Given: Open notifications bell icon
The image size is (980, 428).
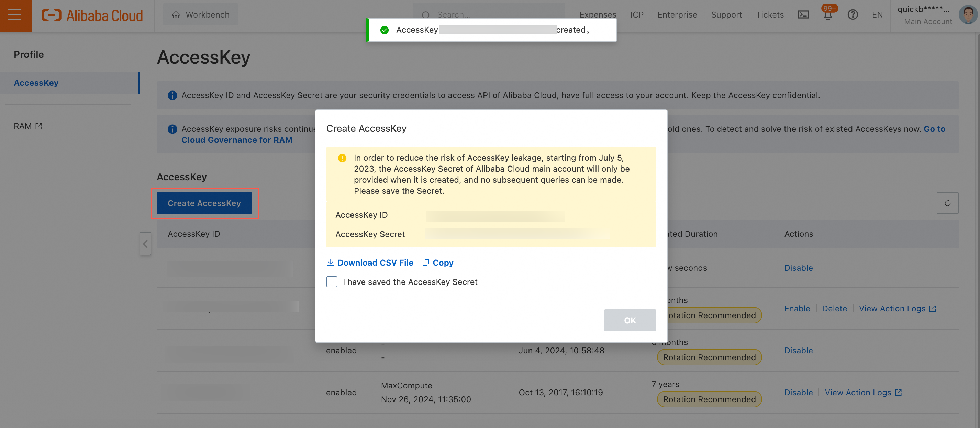Looking at the screenshot, I should [828, 15].
